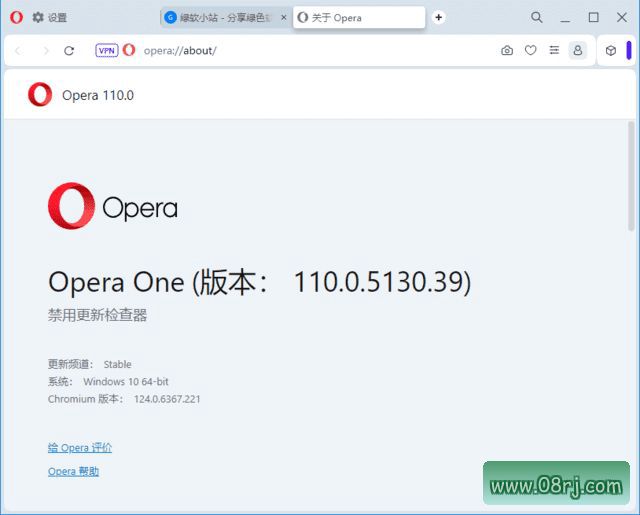Go back to previous page
Image resolution: width=640 pixels, height=515 pixels.
[x=18, y=51]
